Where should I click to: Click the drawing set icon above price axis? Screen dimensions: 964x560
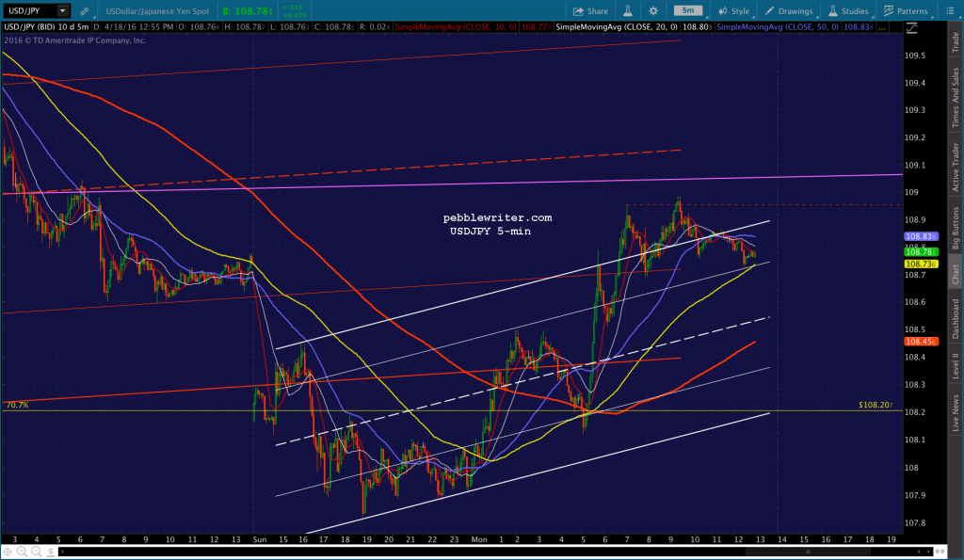pyautogui.click(x=911, y=27)
